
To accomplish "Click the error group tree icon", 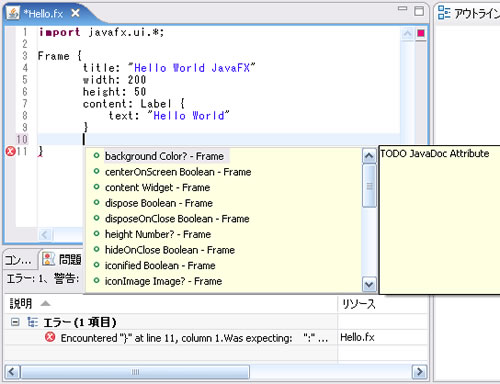I will tap(32, 322).
